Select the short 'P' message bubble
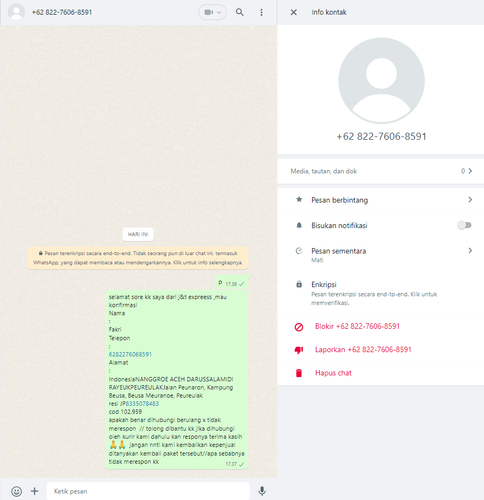This screenshot has width=484, height=500. coord(232,283)
